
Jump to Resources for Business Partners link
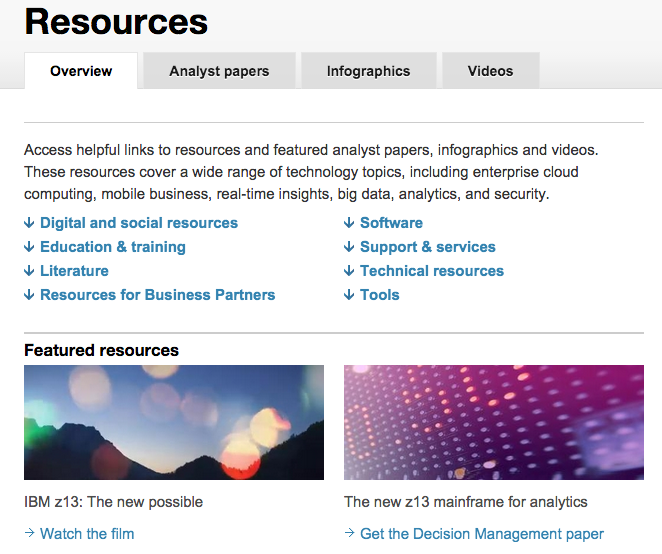157,295
